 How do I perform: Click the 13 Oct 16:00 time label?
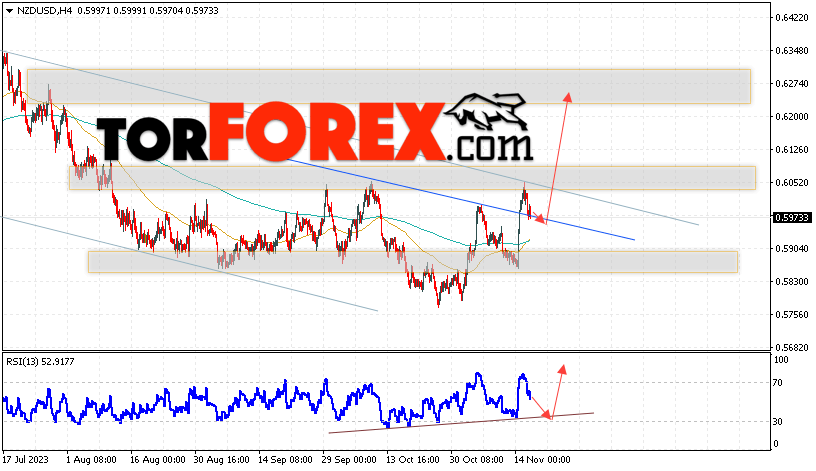413,460
